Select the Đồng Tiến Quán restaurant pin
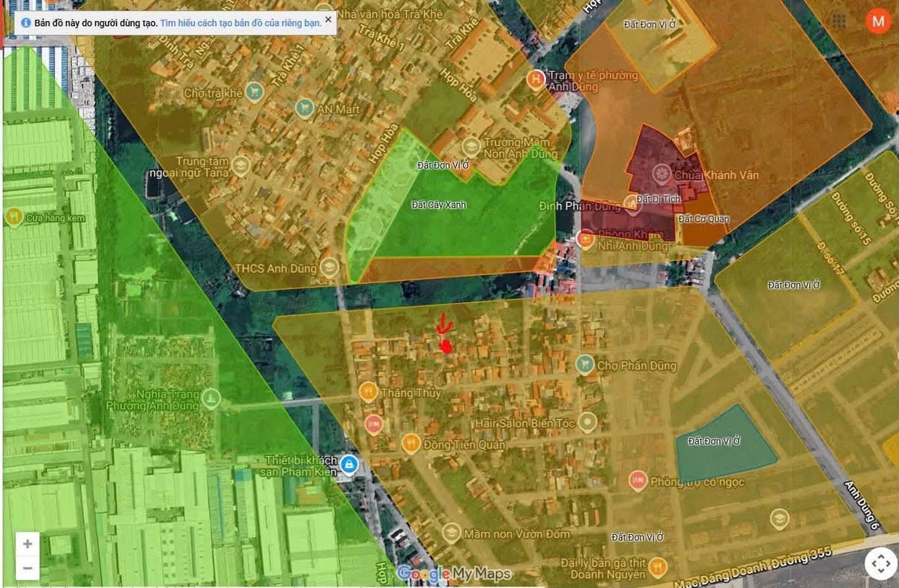 [411, 444]
